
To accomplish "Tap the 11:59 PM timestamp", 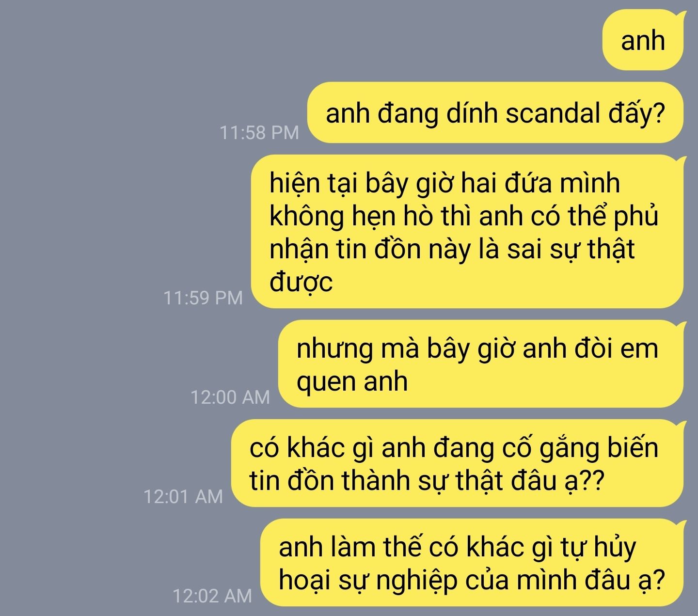I will pyautogui.click(x=203, y=297).
